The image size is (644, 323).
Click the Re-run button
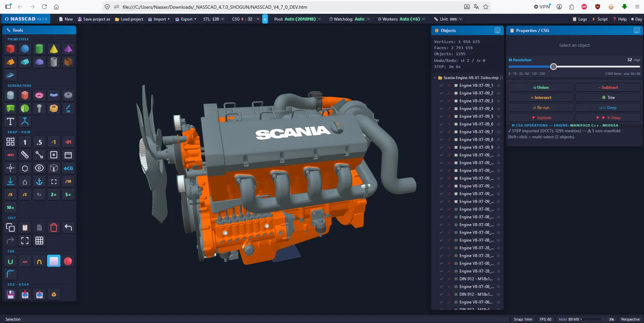(x=541, y=108)
